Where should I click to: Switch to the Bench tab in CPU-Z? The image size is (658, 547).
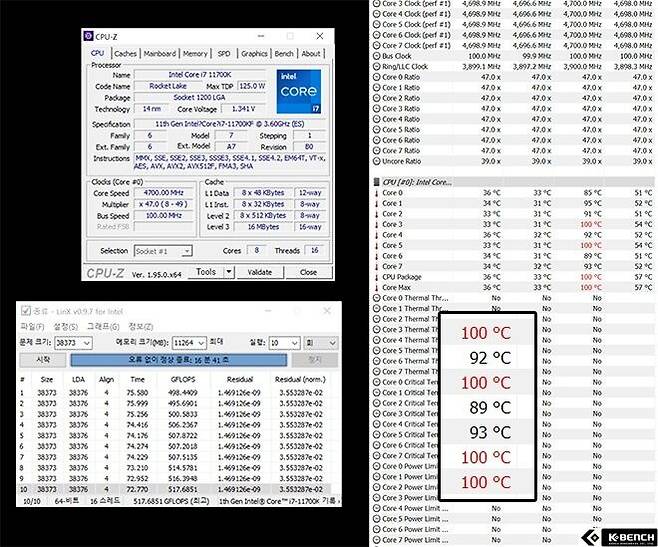pyautogui.click(x=284, y=54)
